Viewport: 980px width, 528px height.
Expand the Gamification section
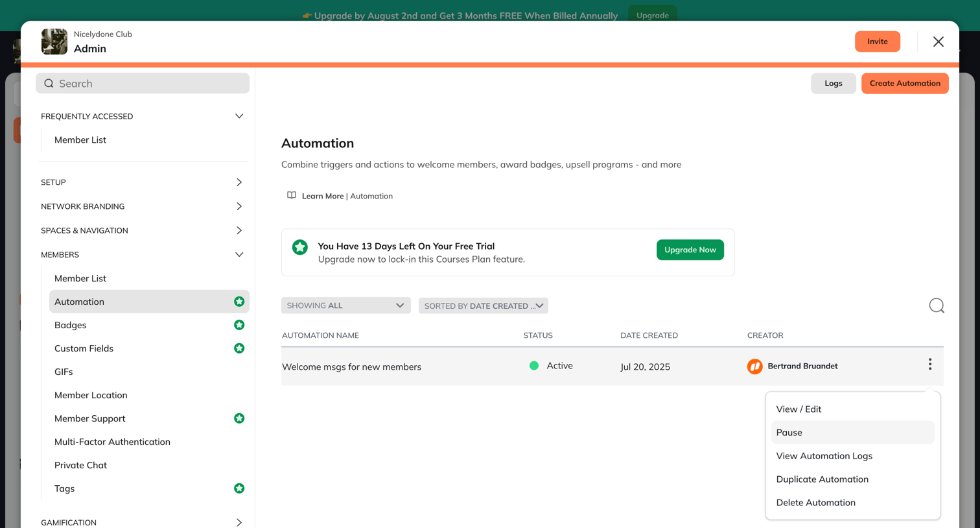coord(239,522)
